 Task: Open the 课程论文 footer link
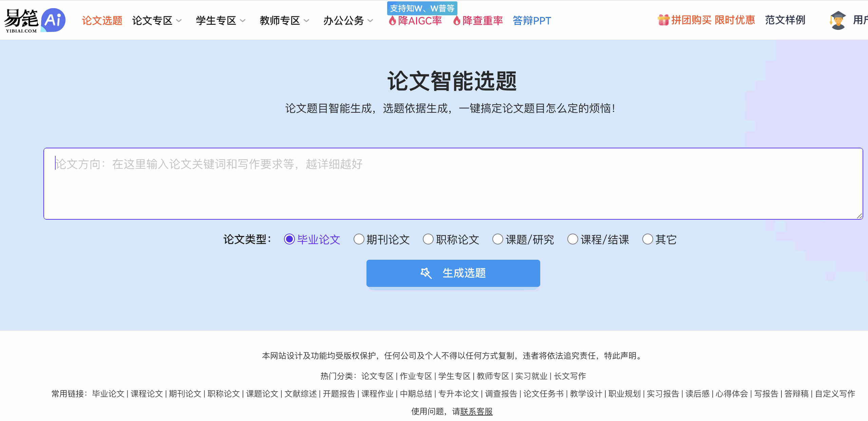pyautogui.click(x=147, y=394)
